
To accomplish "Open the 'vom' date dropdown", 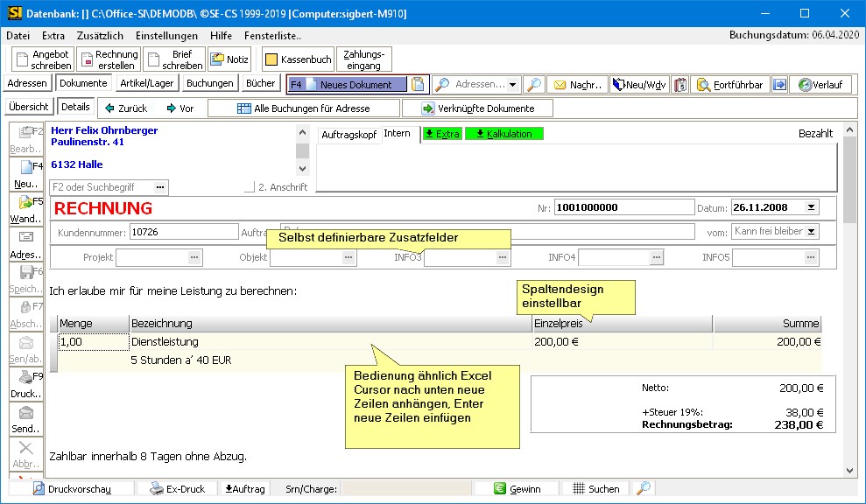I will point(811,232).
